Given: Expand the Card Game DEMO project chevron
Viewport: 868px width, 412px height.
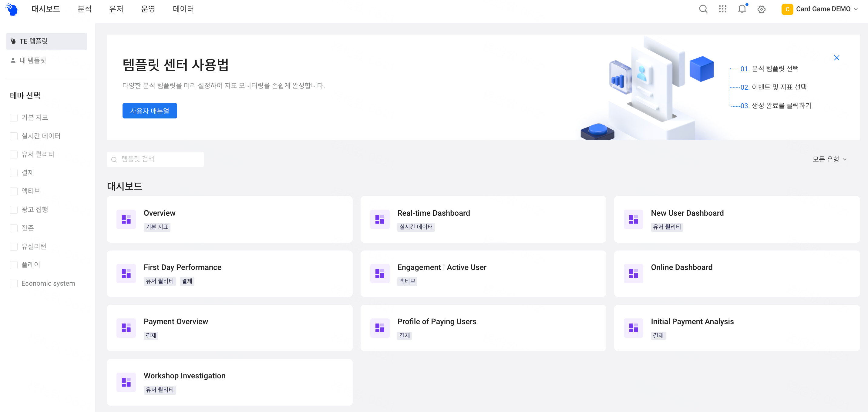Looking at the screenshot, I should [856, 9].
